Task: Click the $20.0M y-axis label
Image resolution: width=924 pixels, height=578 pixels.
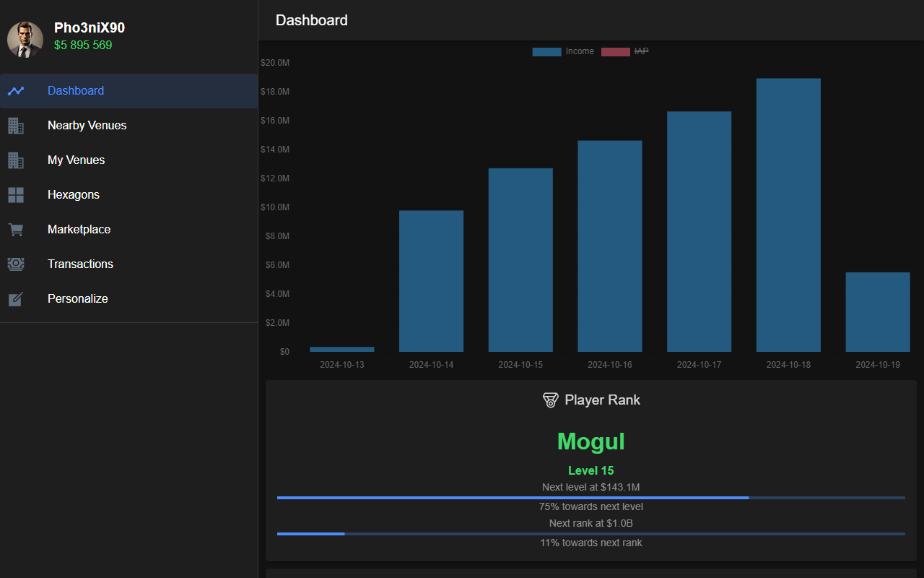Action: [x=275, y=63]
